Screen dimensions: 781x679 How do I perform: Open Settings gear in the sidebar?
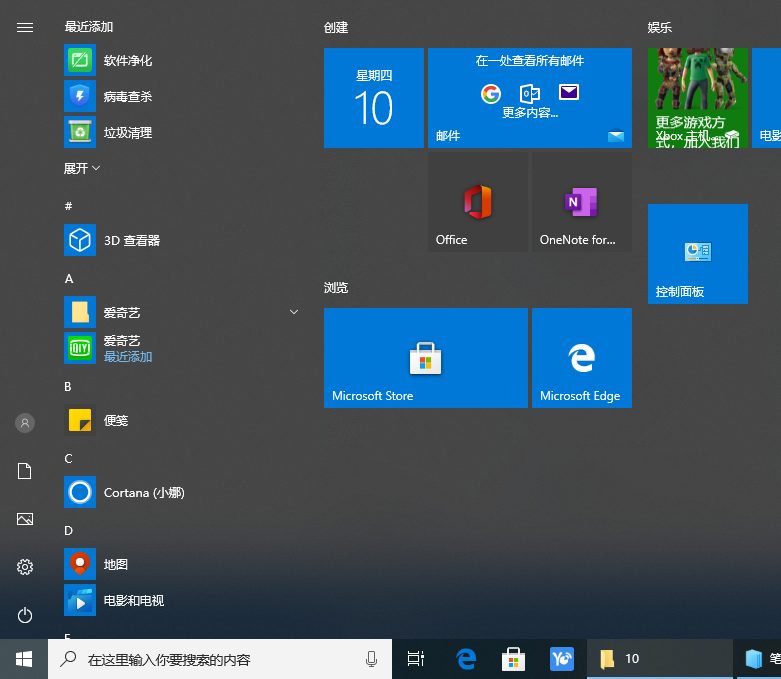(x=25, y=567)
